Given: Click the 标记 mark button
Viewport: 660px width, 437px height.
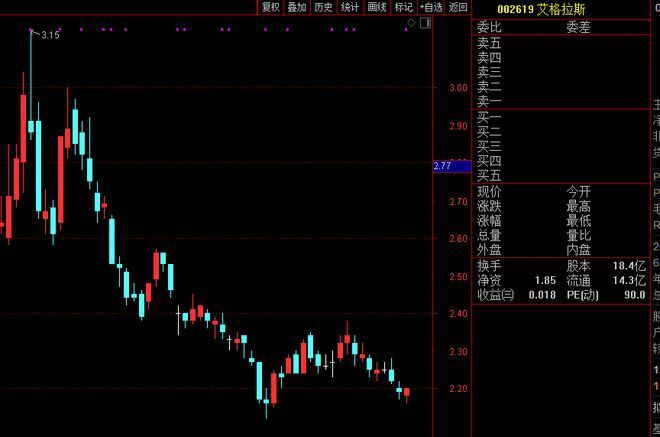Looking at the screenshot, I should [404, 7].
